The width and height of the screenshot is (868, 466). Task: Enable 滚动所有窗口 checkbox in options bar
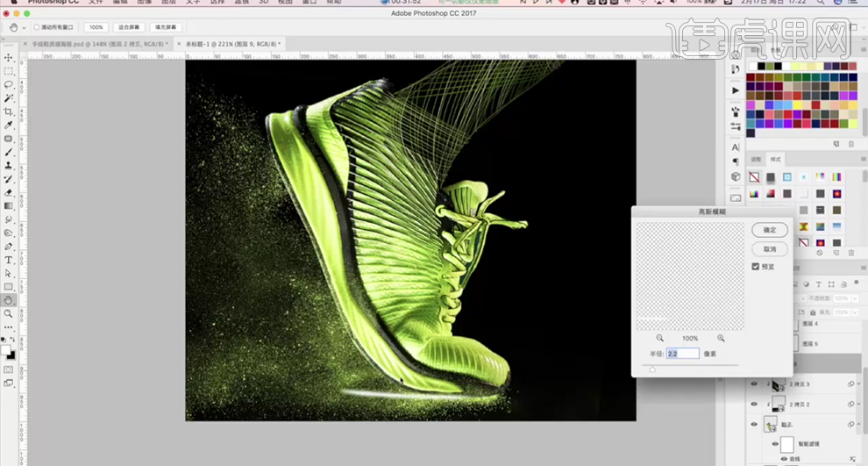[37, 27]
